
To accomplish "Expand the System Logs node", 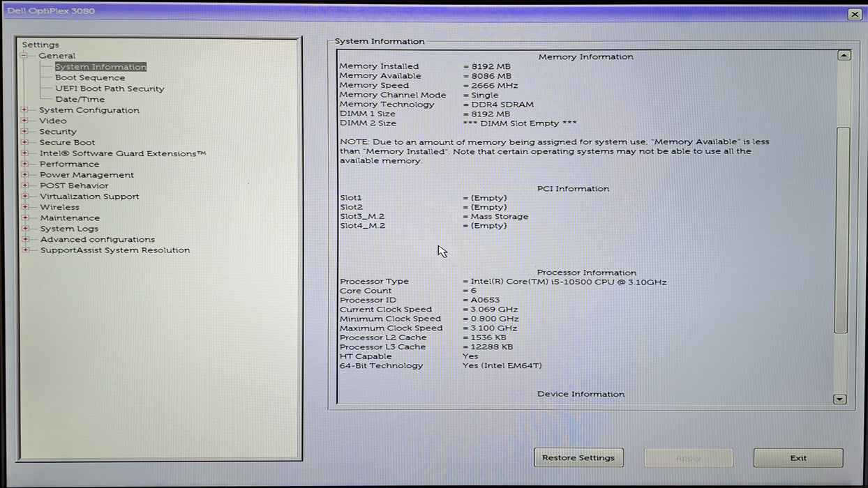I will [x=25, y=229].
